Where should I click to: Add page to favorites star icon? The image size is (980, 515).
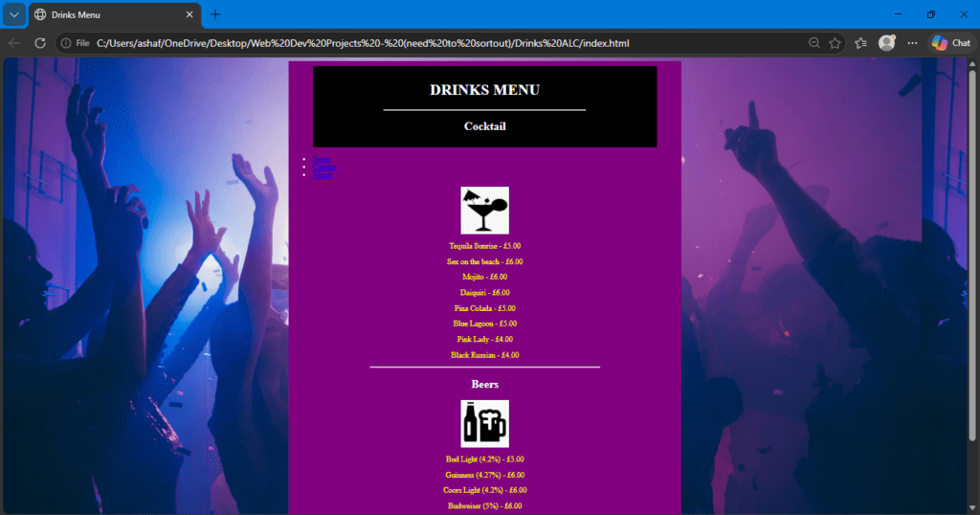(x=835, y=43)
